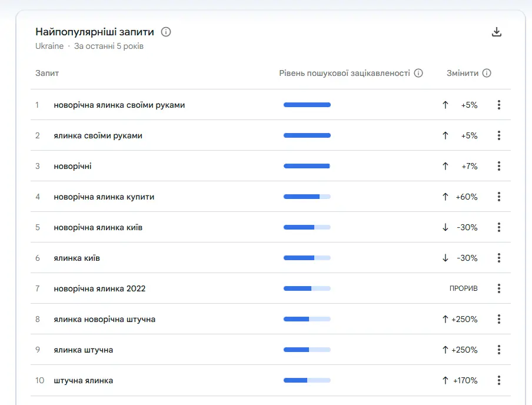Viewport: 532px width, 405px height.
Task: Click the ПРОРИВ breakout label
Action: coord(464,288)
